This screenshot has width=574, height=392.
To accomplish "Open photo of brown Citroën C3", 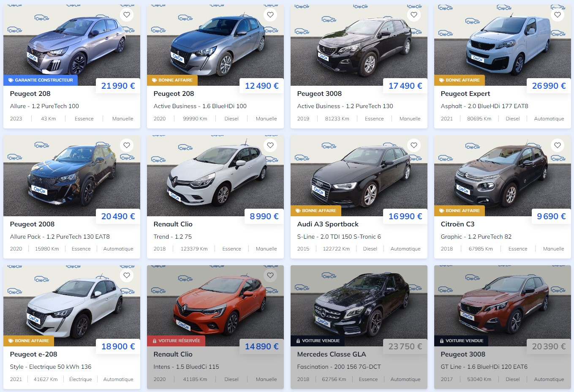I will pyautogui.click(x=503, y=175).
